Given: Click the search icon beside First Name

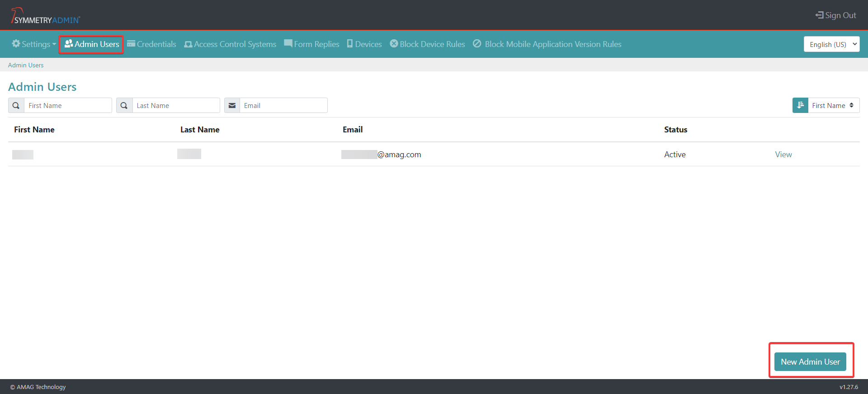Looking at the screenshot, I should (x=16, y=105).
